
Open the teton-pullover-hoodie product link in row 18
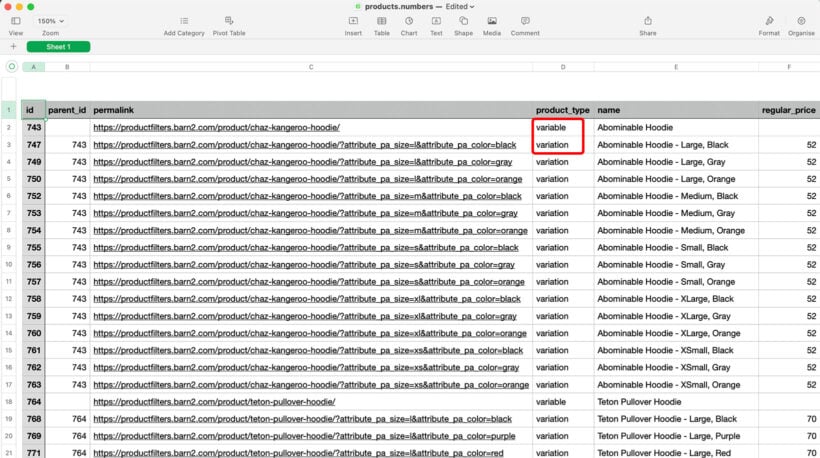click(214, 402)
